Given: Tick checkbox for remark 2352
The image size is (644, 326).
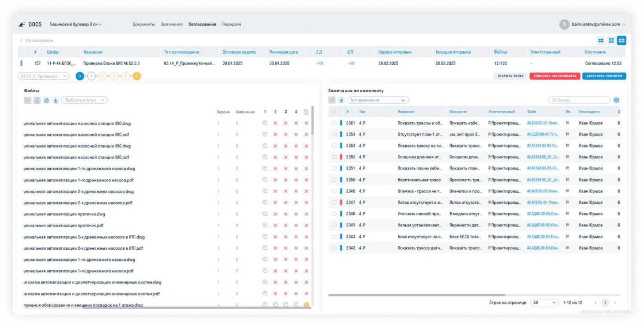Looking at the screenshot, I should click(x=334, y=157).
